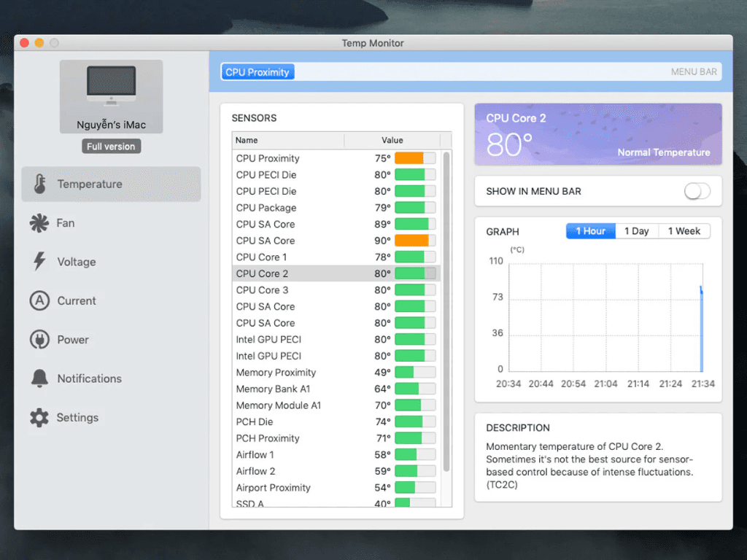Switch graph range to 1 Day

point(636,231)
